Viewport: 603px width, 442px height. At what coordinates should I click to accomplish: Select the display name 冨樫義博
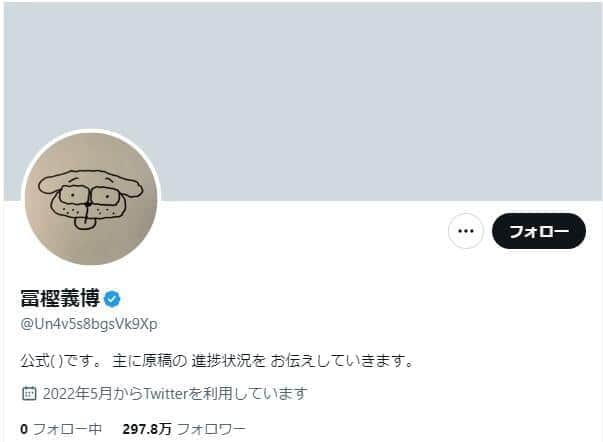pyautogui.click(x=60, y=298)
